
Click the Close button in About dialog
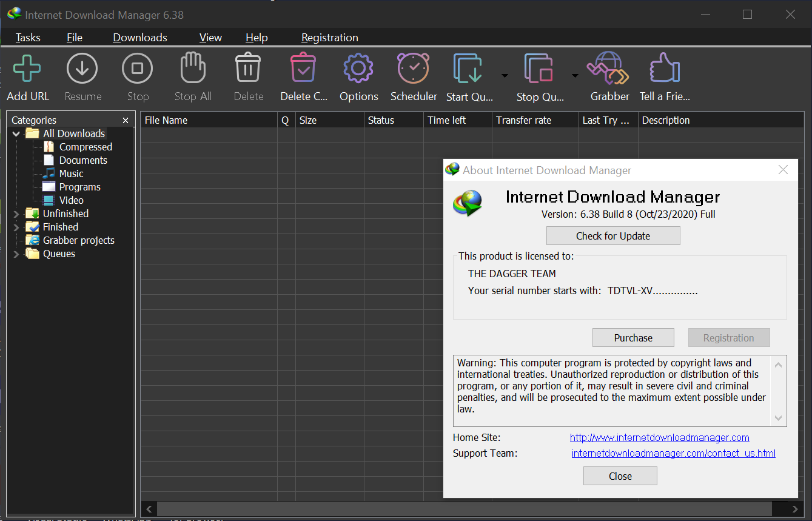[x=620, y=476]
